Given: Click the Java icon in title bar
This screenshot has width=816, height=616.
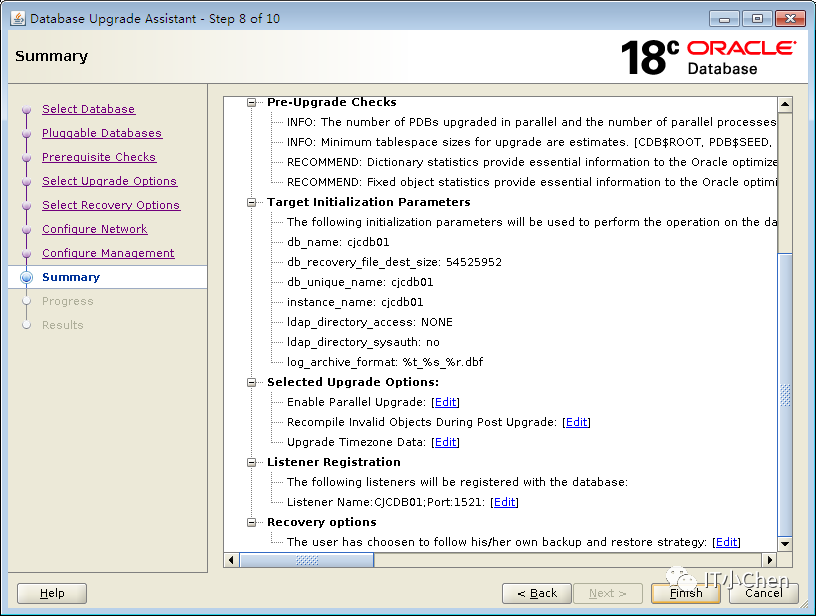Looking at the screenshot, I should (18, 19).
